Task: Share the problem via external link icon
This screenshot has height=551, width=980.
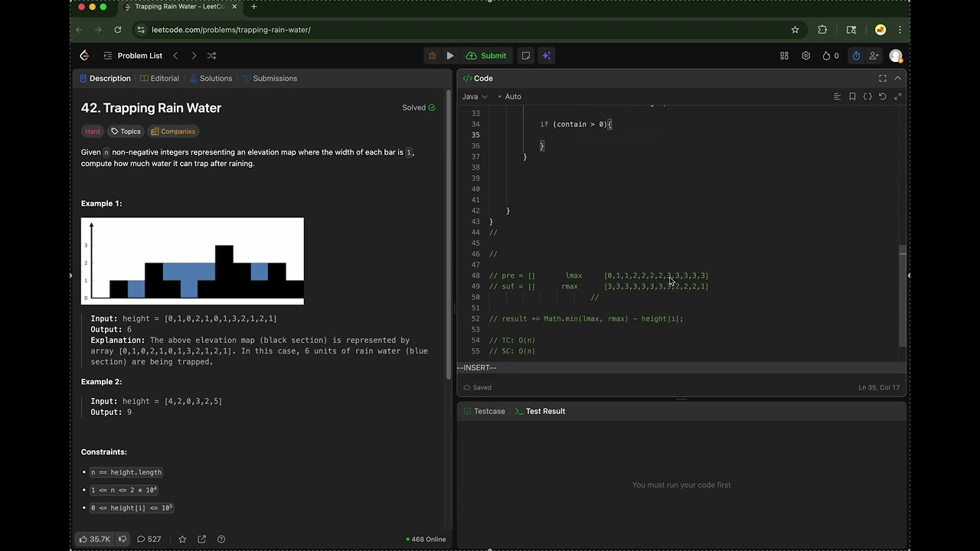Action: pyautogui.click(x=202, y=539)
